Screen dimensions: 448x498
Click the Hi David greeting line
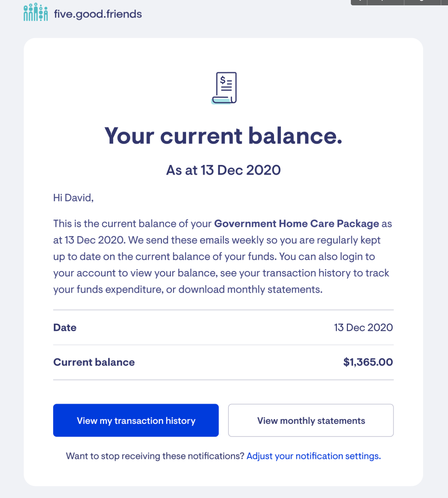point(73,198)
